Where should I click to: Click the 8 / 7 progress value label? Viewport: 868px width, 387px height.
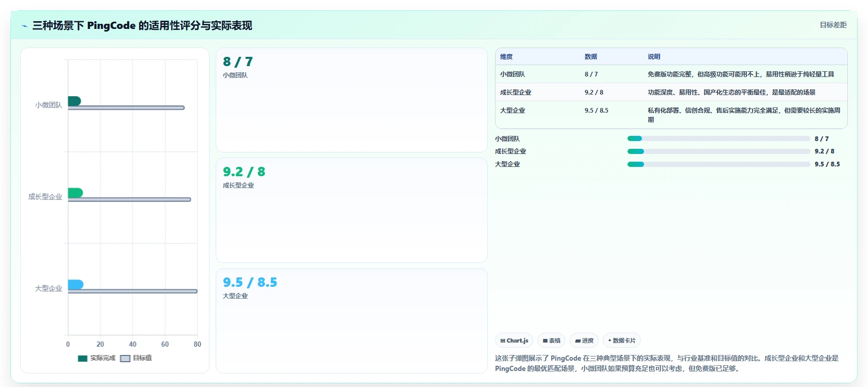[821, 139]
